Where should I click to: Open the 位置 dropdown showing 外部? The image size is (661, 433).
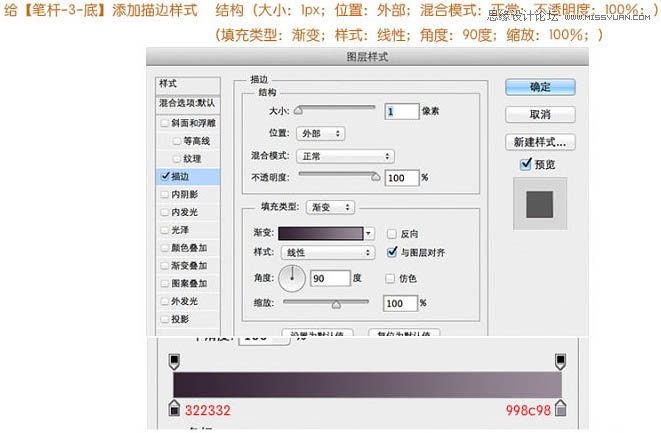click(320, 134)
